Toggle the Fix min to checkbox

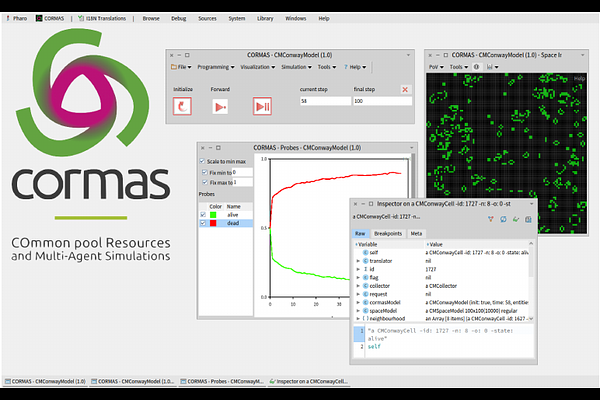pyautogui.click(x=205, y=172)
